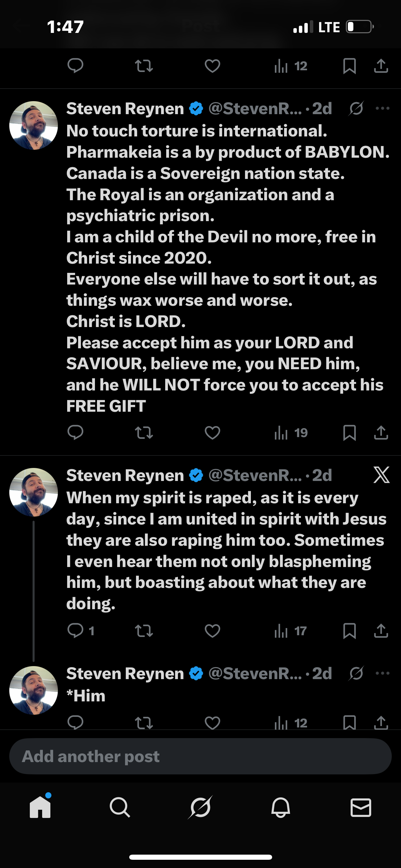Like the 'No touch torture' post

coord(212,433)
